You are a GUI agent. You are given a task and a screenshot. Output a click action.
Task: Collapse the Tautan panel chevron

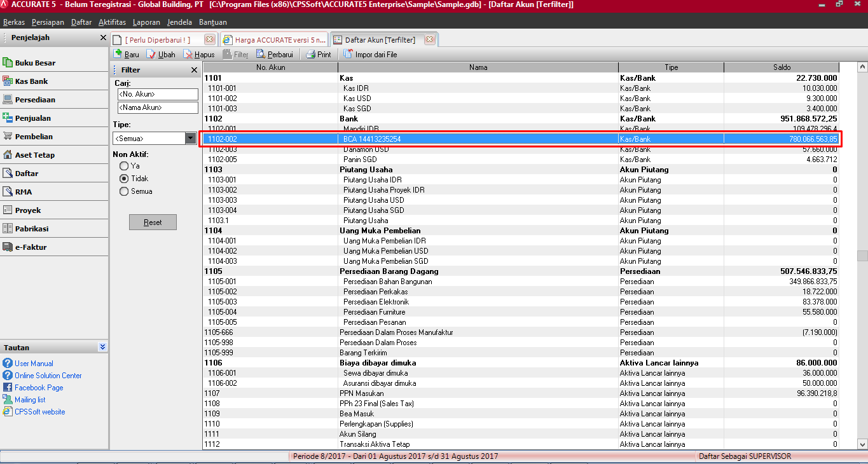pos(102,347)
